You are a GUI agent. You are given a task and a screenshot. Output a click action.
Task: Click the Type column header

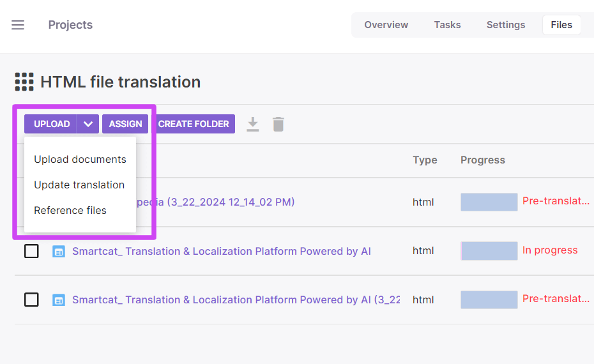click(425, 160)
